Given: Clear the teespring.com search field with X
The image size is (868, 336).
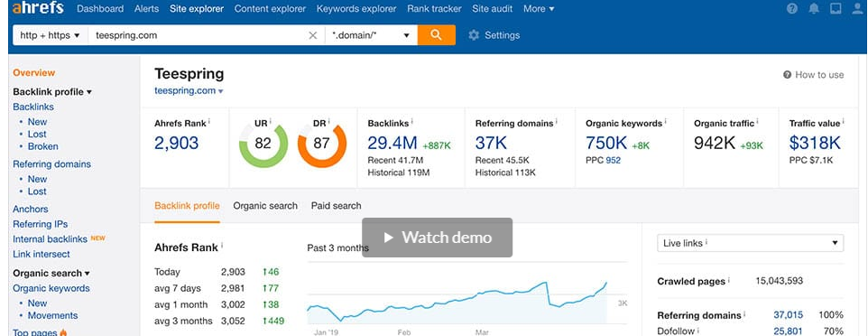Looking at the screenshot, I should 313,35.
